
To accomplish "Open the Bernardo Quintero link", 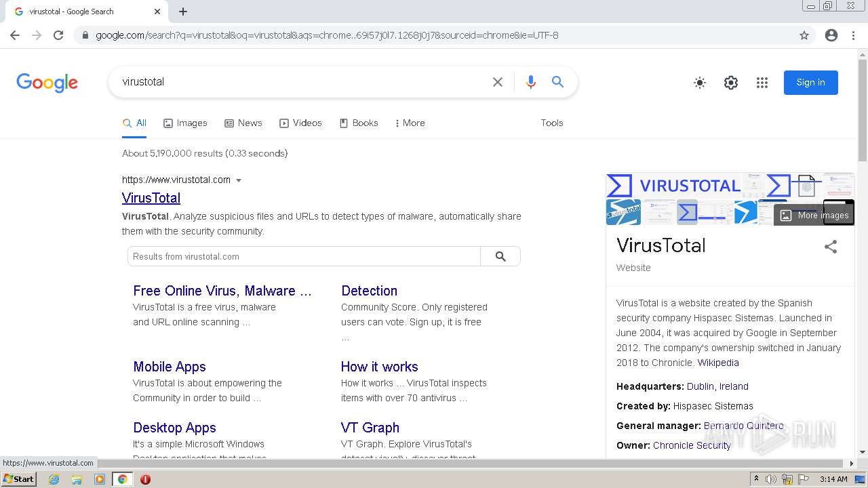I will coord(743,426).
